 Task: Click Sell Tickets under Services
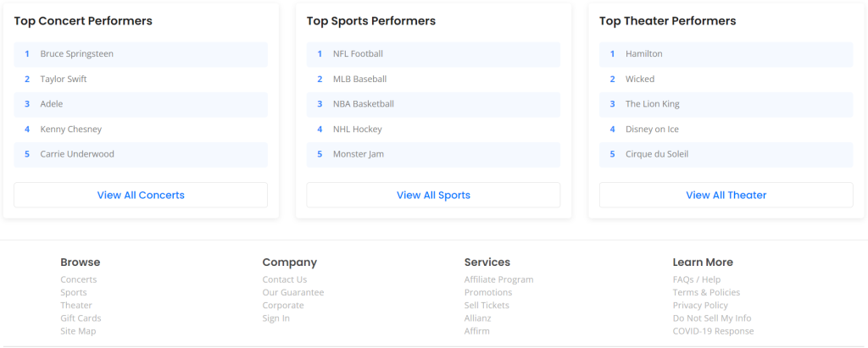pyautogui.click(x=487, y=306)
